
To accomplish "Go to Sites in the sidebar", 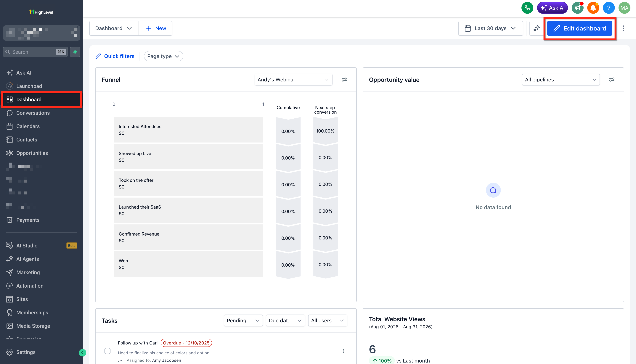I will pos(41,299).
